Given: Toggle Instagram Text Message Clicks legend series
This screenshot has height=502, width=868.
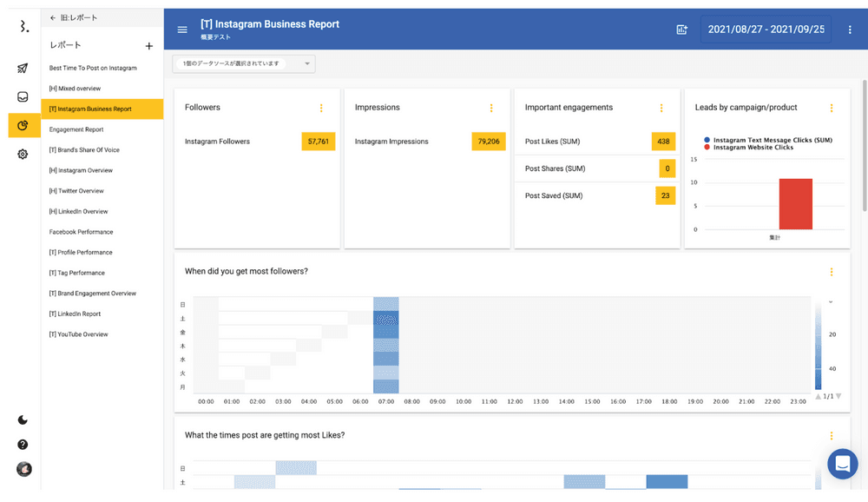Looking at the screenshot, I should [x=771, y=140].
